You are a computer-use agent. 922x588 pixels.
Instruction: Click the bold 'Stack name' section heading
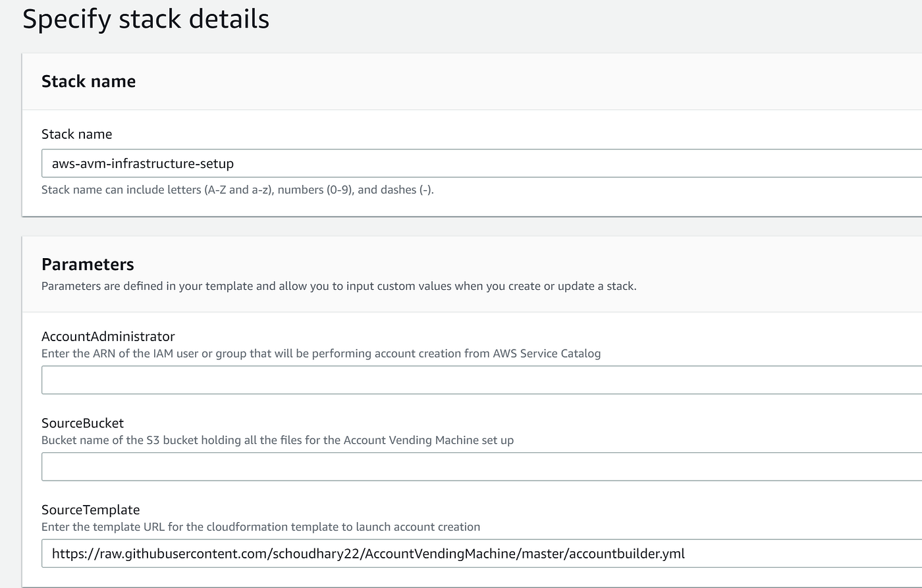tap(88, 81)
